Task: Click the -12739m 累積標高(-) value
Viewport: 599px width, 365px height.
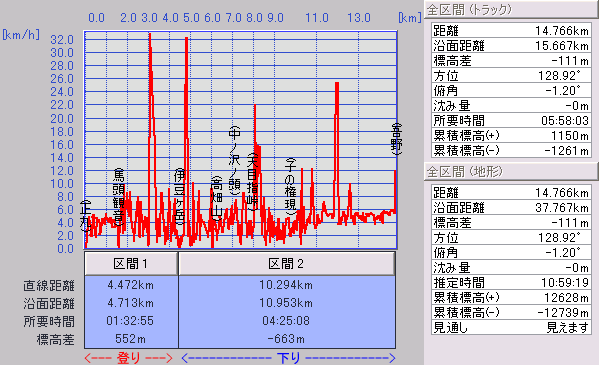Action: [x=563, y=313]
